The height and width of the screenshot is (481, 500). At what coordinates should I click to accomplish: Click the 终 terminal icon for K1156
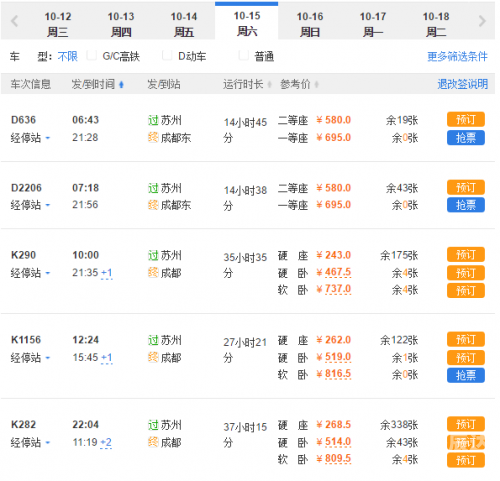click(x=153, y=358)
